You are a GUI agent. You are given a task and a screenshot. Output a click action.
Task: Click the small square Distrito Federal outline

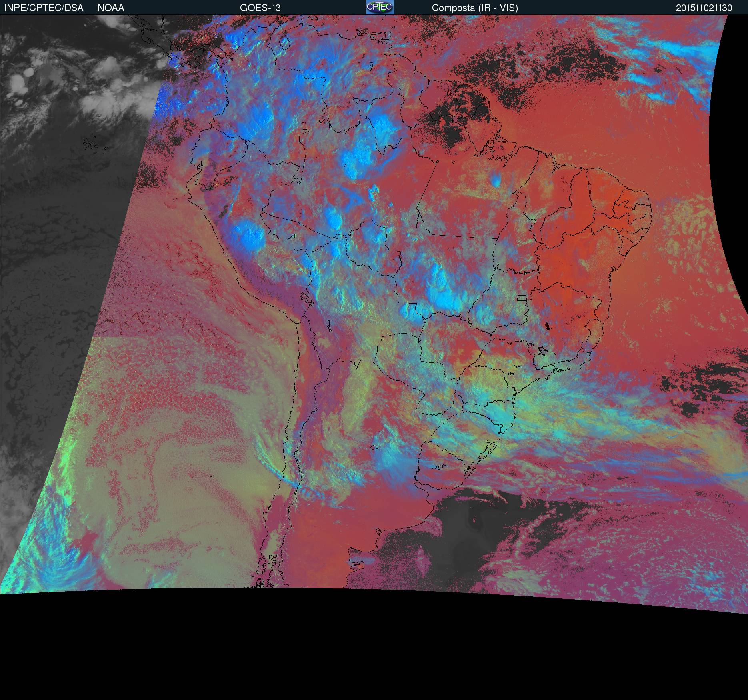(522, 298)
